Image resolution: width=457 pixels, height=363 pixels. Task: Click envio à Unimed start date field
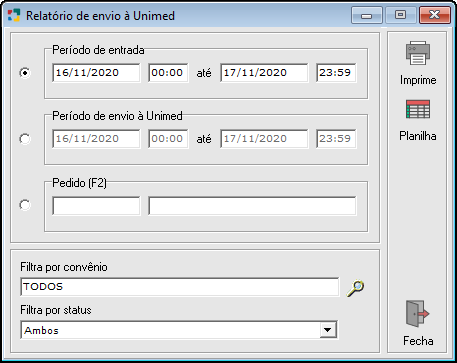tap(96, 139)
